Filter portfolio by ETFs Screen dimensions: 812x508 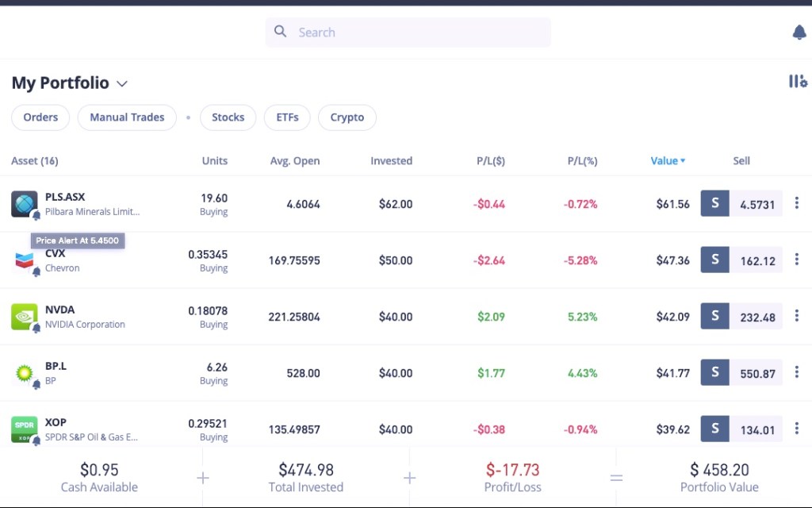click(x=287, y=117)
